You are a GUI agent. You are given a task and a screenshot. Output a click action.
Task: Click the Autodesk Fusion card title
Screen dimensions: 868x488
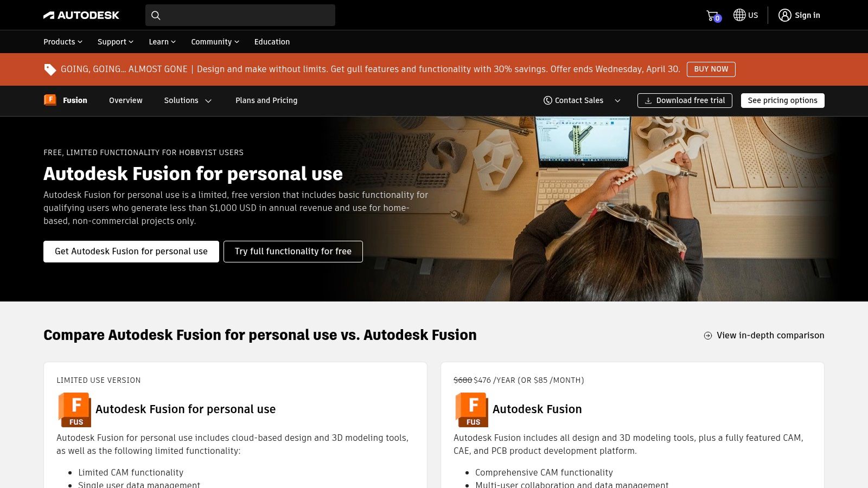tap(537, 409)
